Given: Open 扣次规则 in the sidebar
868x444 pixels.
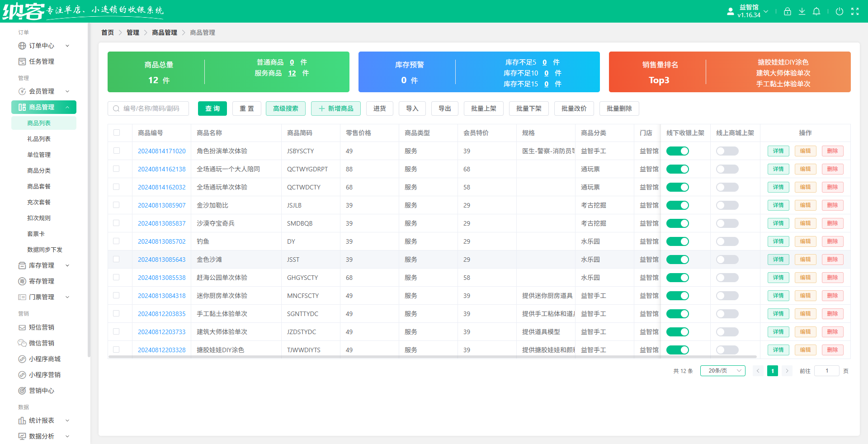Looking at the screenshot, I should [39, 218].
